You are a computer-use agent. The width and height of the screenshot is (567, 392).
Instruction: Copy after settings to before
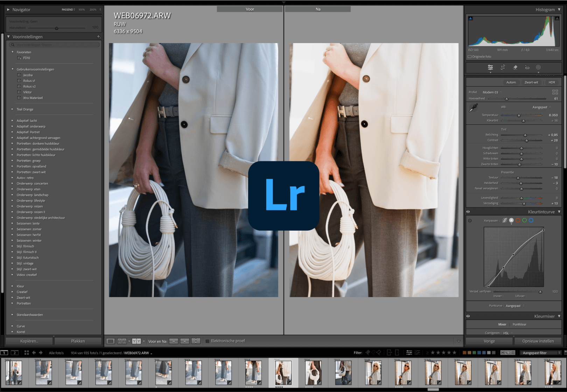185,341
